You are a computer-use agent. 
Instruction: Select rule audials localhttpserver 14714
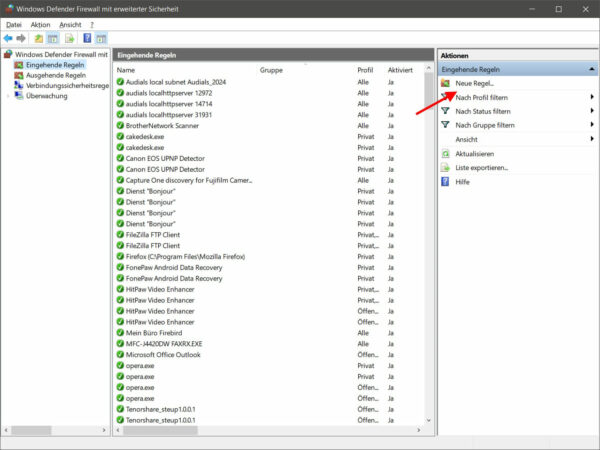[x=169, y=104]
